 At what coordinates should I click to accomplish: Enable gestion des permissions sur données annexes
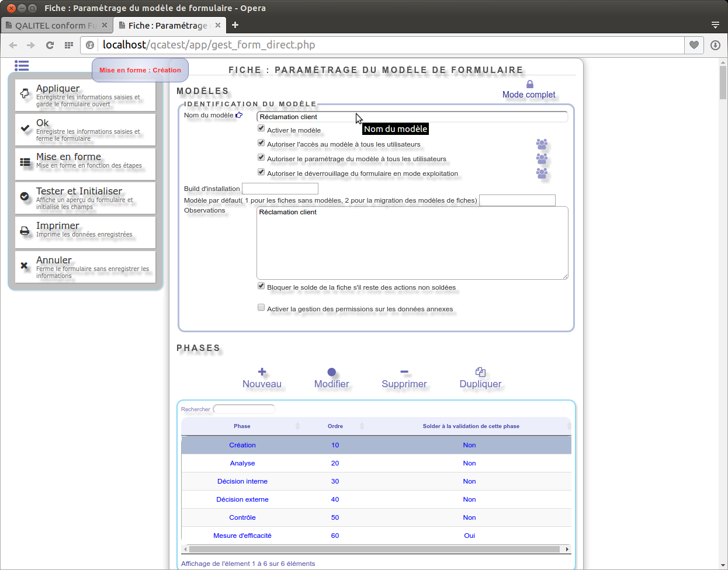tap(261, 308)
